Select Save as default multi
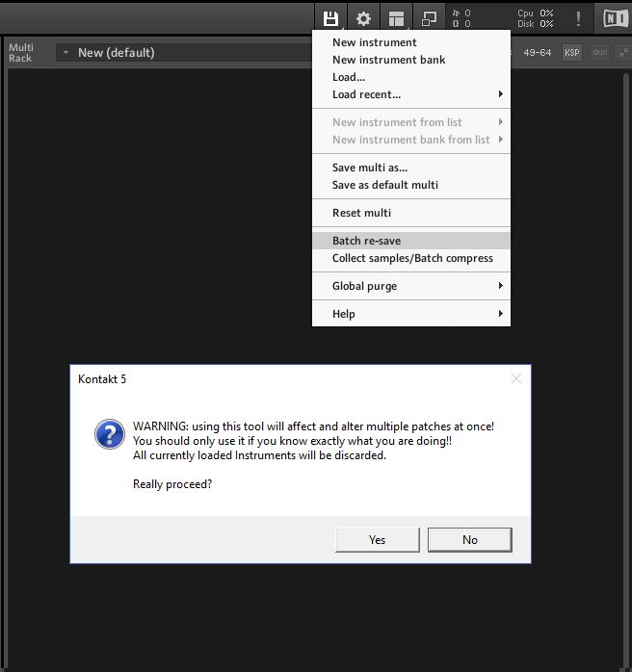The height and width of the screenshot is (672, 632). pos(411,185)
